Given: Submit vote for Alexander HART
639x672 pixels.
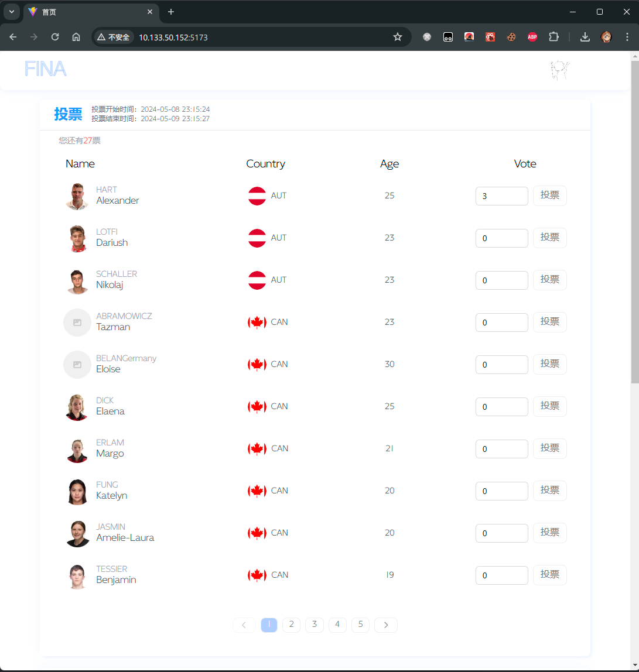Looking at the screenshot, I should click(549, 196).
